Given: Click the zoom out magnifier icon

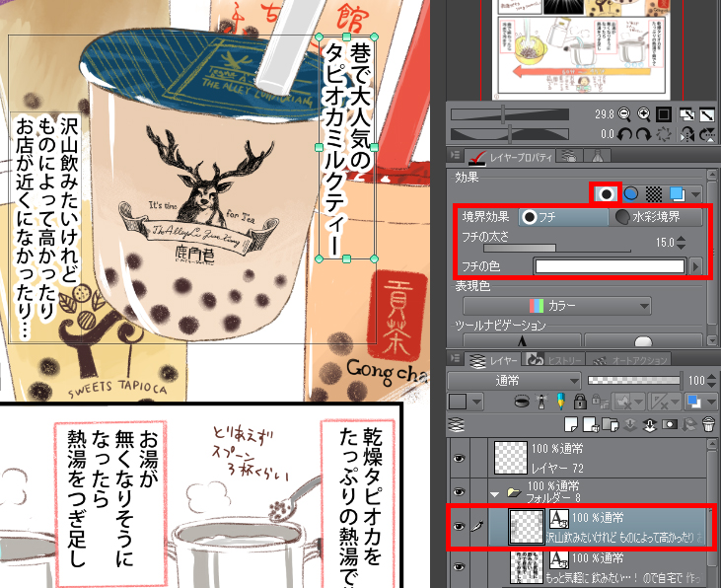Looking at the screenshot, I should click(x=625, y=114).
